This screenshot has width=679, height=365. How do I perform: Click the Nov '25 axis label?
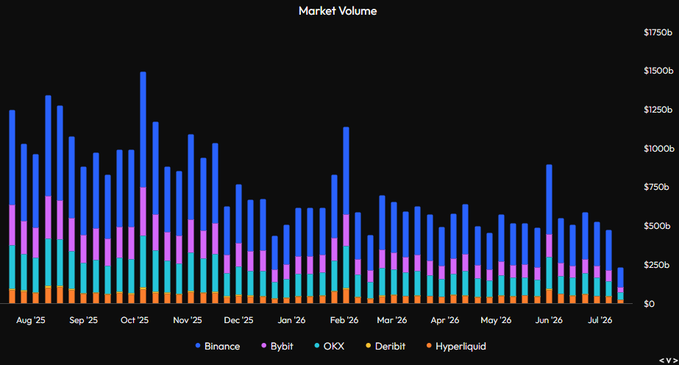188,320
